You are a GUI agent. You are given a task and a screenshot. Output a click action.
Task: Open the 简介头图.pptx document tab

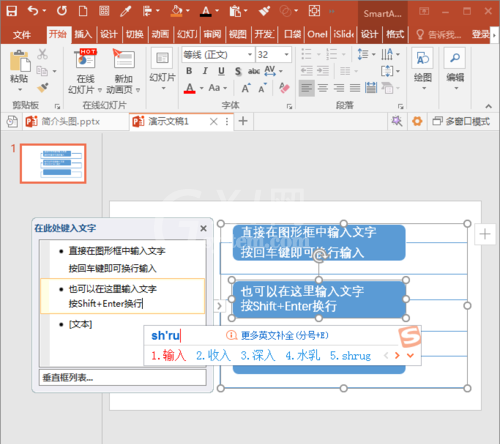click(77, 121)
